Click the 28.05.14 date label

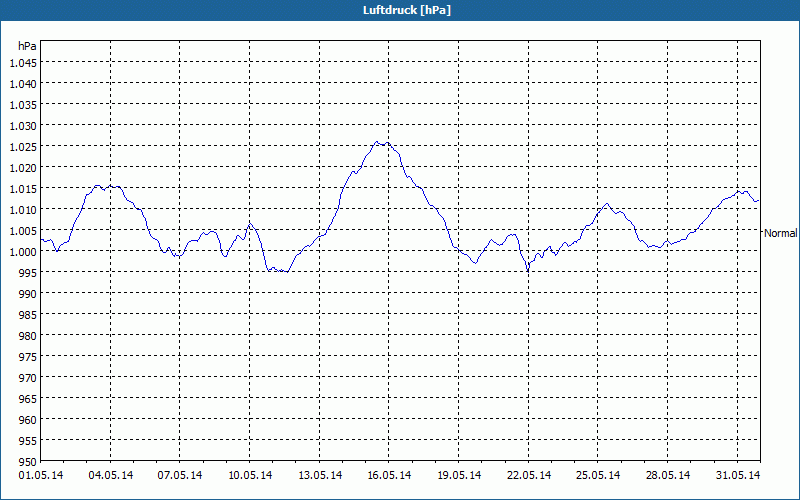667,475
